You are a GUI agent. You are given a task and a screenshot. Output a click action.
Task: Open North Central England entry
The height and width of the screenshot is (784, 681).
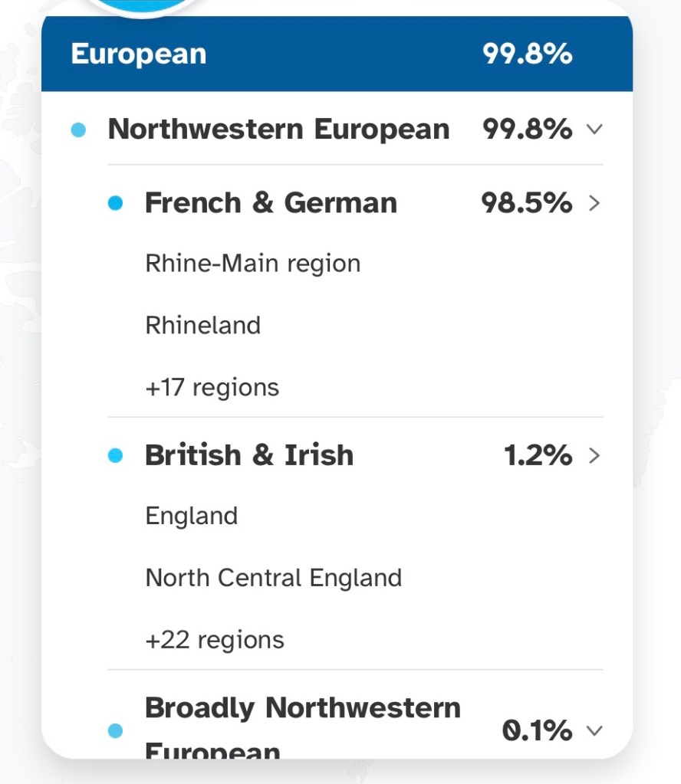click(273, 577)
